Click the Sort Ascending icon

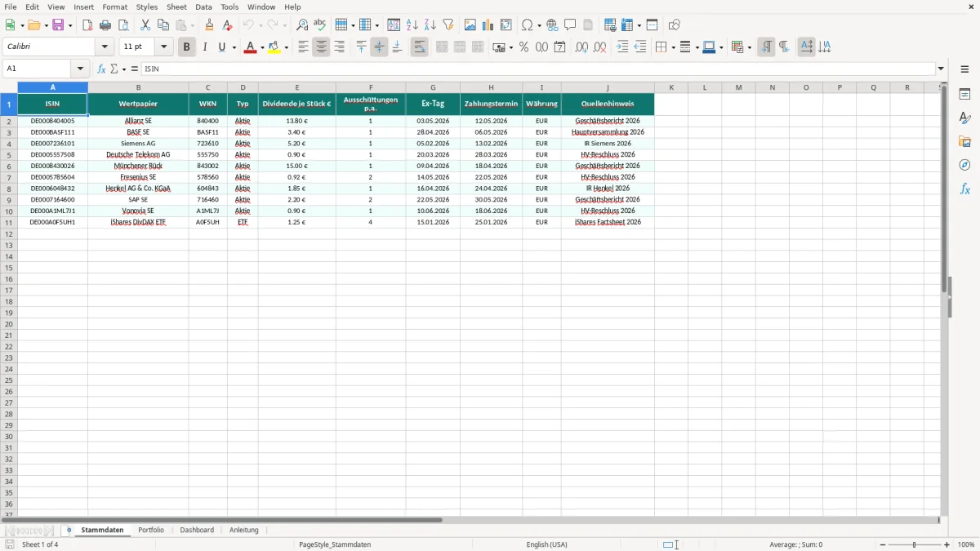pos(412,25)
